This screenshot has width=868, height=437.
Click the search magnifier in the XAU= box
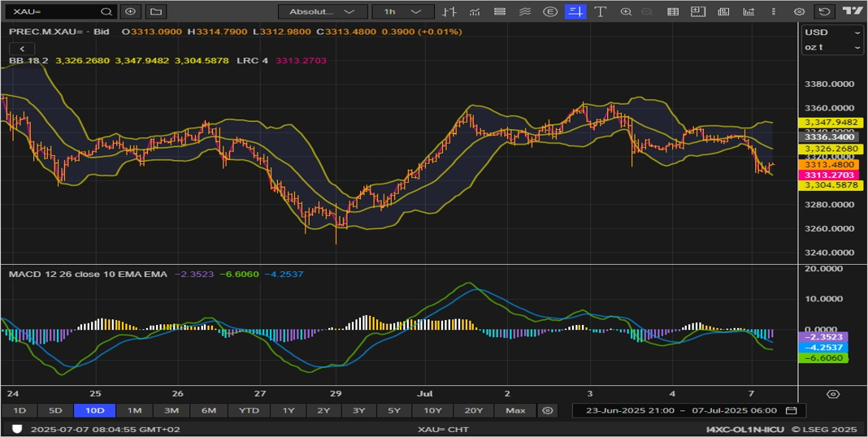tap(106, 11)
